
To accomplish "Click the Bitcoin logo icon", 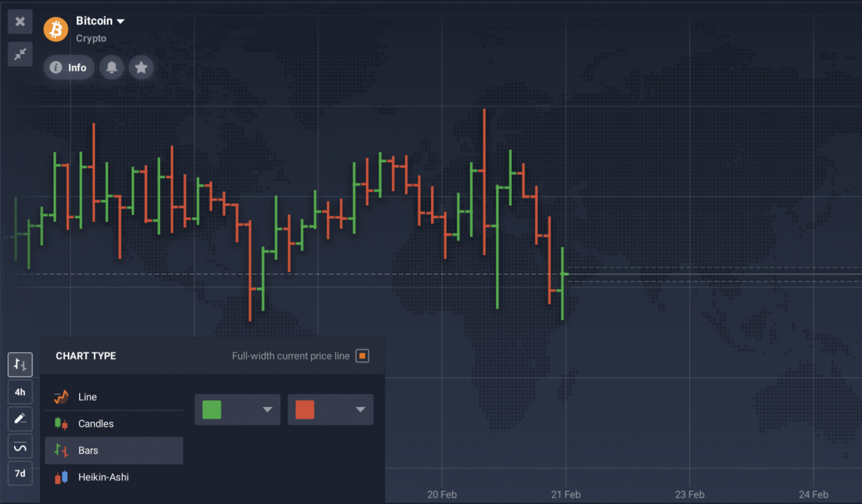I will [x=56, y=29].
